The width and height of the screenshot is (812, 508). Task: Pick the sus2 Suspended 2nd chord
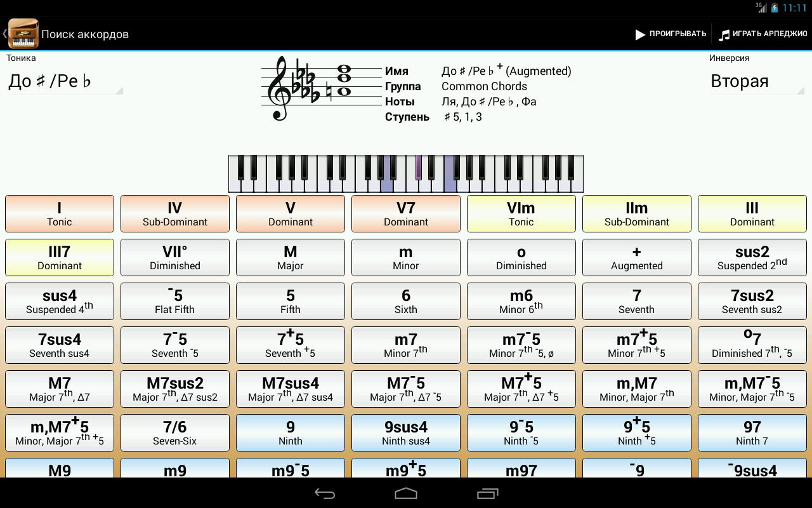(x=752, y=258)
